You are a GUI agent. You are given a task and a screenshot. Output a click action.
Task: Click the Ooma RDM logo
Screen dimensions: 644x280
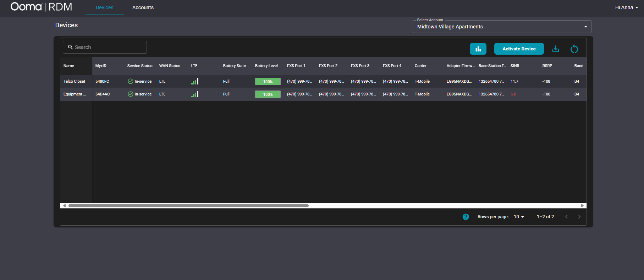(41, 7)
